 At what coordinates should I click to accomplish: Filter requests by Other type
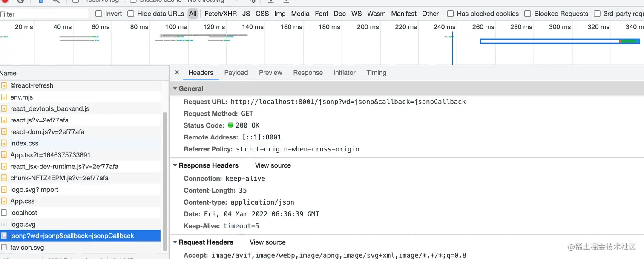[x=430, y=14]
